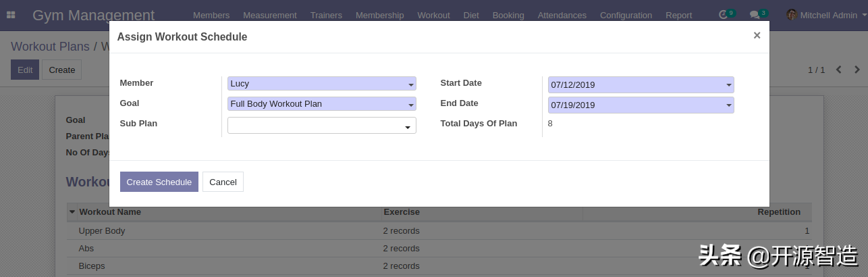868x277 pixels.
Task: Open the apps grid menu icon
Action: [11, 15]
